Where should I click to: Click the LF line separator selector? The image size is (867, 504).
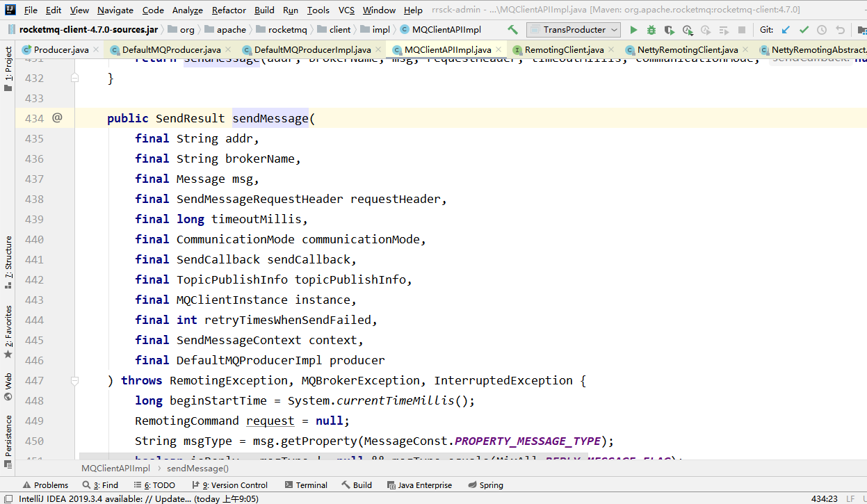click(x=850, y=498)
